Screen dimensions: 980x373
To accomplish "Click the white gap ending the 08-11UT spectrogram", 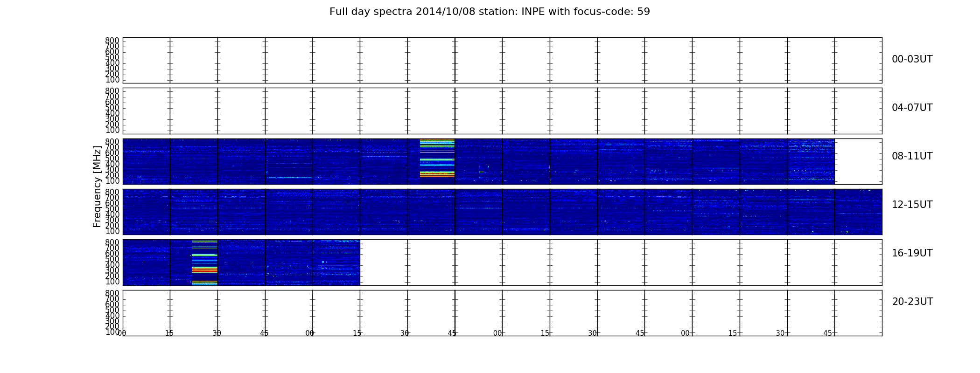I will click(x=858, y=161).
